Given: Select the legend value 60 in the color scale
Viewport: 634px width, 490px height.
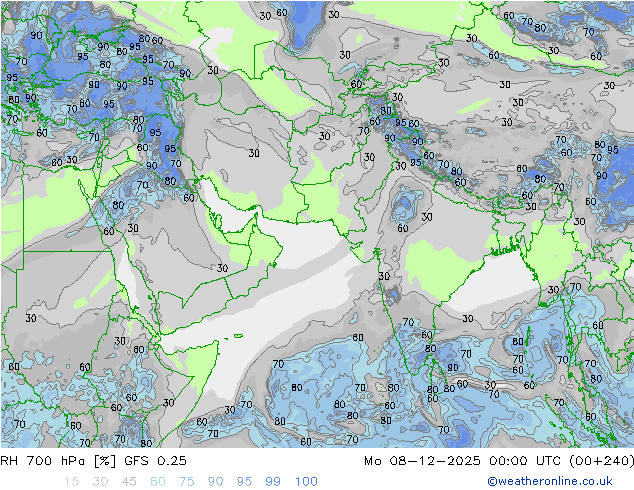Looking at the screenshot, I should coord(158,481).
